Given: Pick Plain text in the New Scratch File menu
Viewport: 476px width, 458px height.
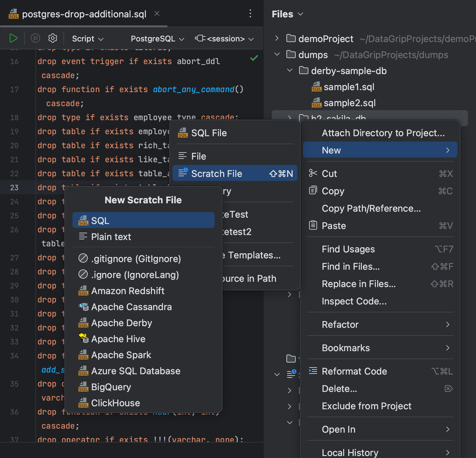Looking at the screenshot, I should pyautogui.click(x=111, y=237).
